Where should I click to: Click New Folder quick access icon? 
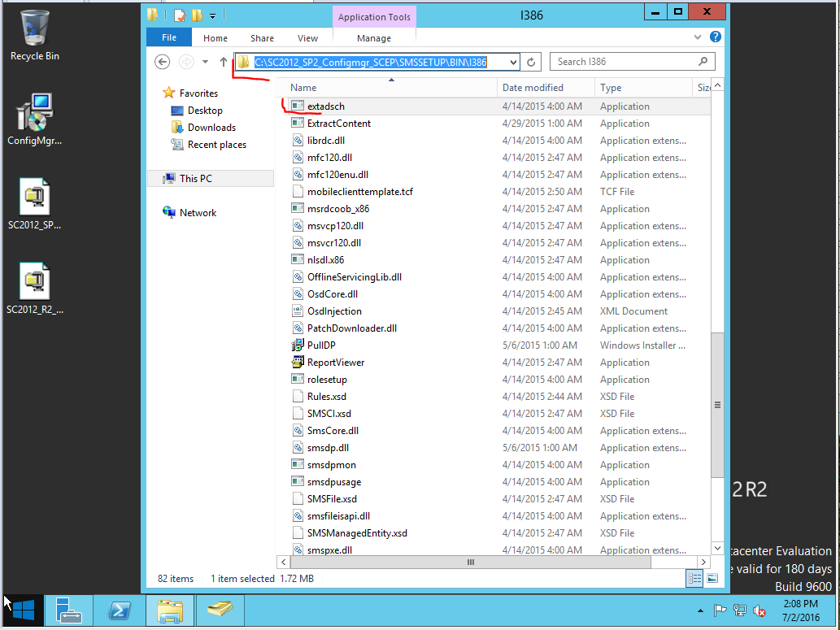pos(197,16)
